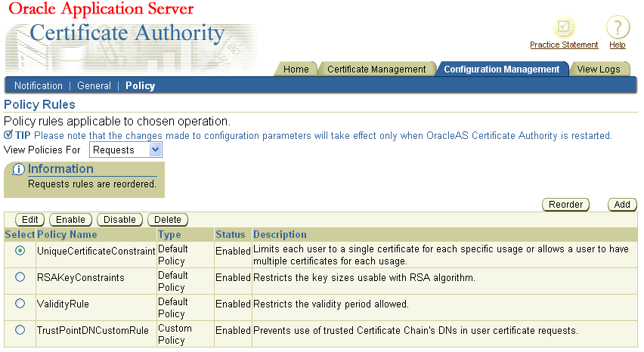The width and height of the screenshot is (644, 352).
Task: Open the Configuration Management tab
Action: point(501,69)
